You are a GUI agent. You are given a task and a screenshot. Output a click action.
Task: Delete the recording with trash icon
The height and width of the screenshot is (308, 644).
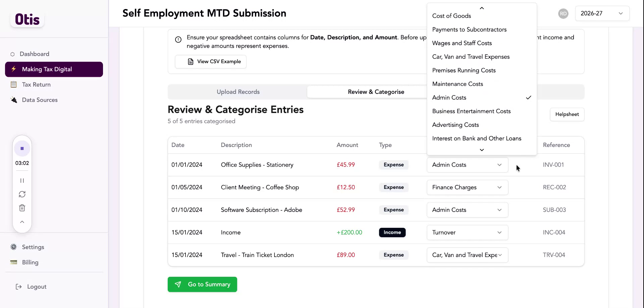[22, 208]
